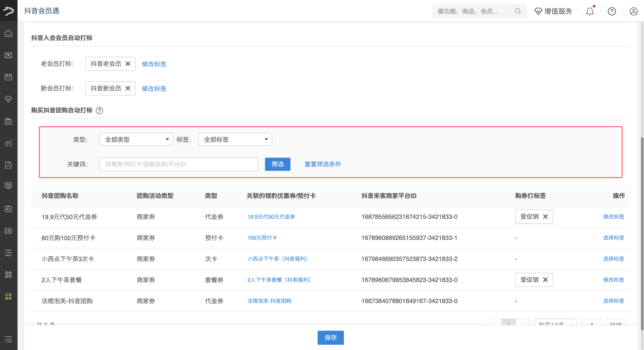Click the 小西点下午茶3次卡 name cell
This screenshot has width=644, height=350.
[x=67, y=259]
